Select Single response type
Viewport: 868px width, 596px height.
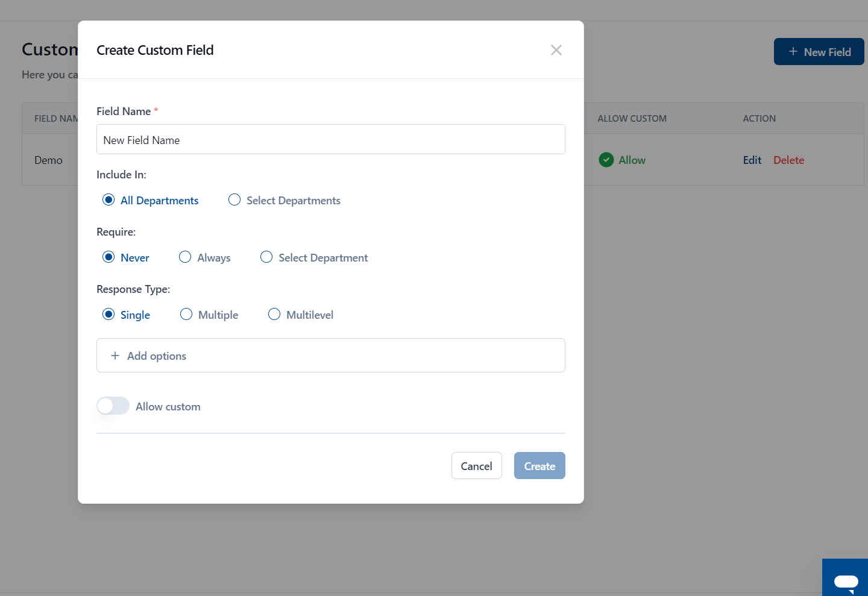tap(108, 315)
